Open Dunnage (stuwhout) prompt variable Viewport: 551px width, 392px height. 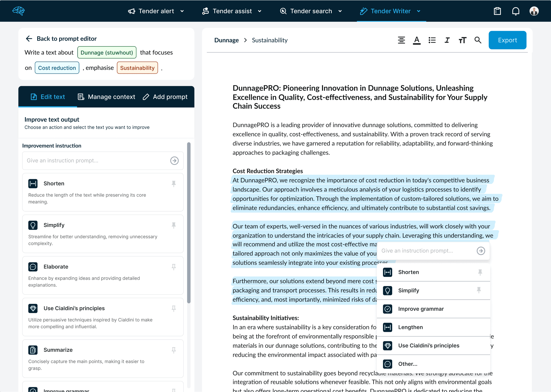click(x=107, y=52)
